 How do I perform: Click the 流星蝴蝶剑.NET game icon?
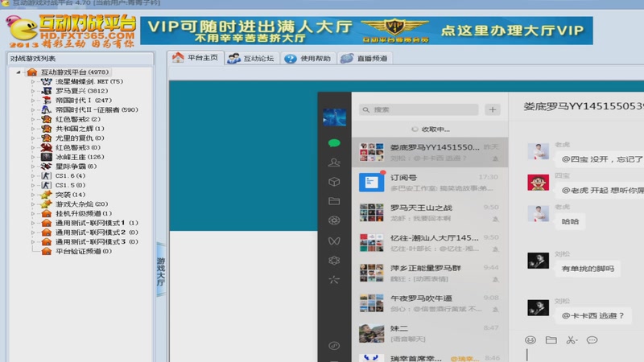click(x=46, y=81)
